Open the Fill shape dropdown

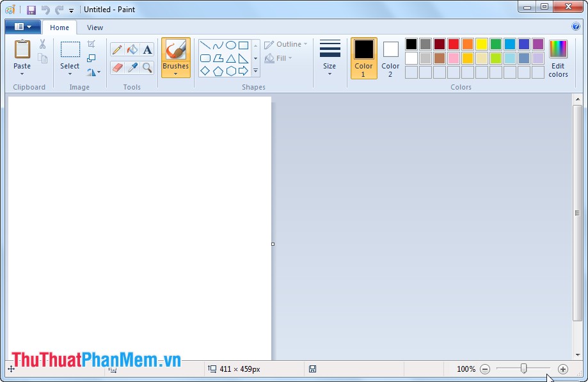279,58
